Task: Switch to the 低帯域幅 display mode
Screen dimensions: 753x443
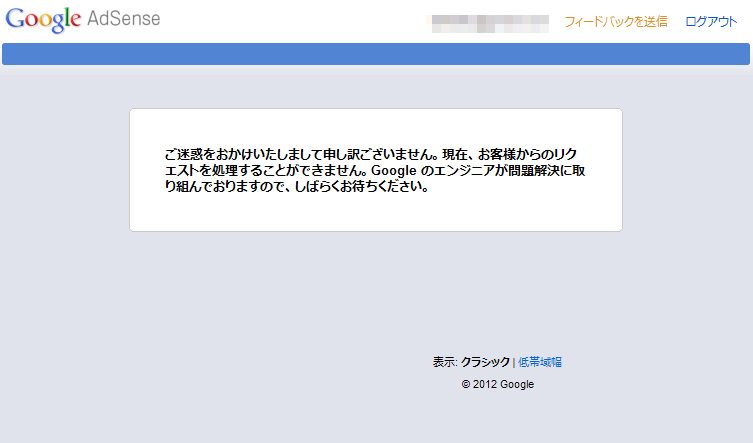Action: (x=546, y=362)
